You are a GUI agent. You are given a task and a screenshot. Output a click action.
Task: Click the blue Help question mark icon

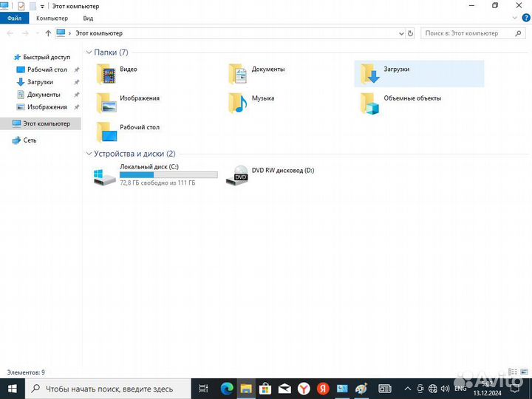click(526, 18)
